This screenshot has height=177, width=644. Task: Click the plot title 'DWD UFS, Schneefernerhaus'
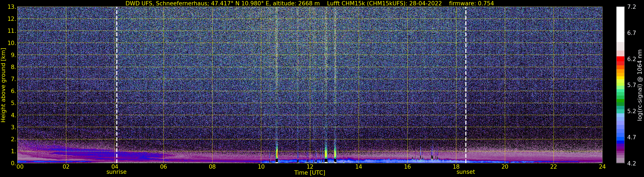166,3
